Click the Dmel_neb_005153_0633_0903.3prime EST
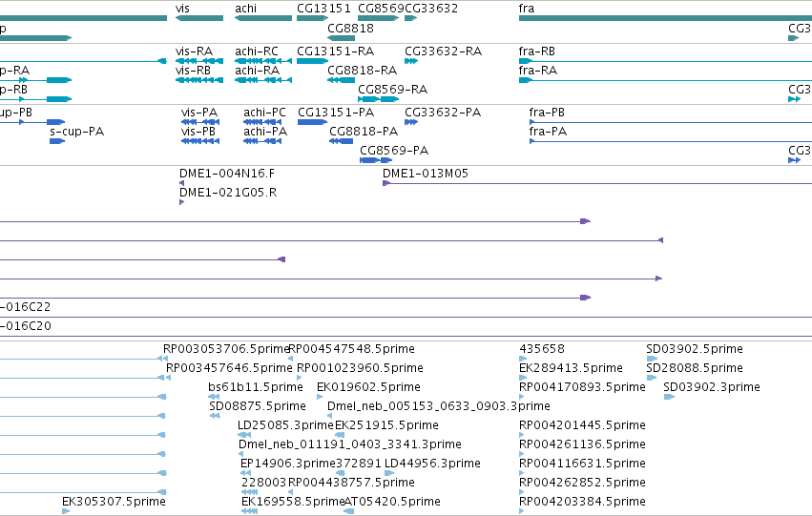The image size is (812, 516). pos(330,416)
